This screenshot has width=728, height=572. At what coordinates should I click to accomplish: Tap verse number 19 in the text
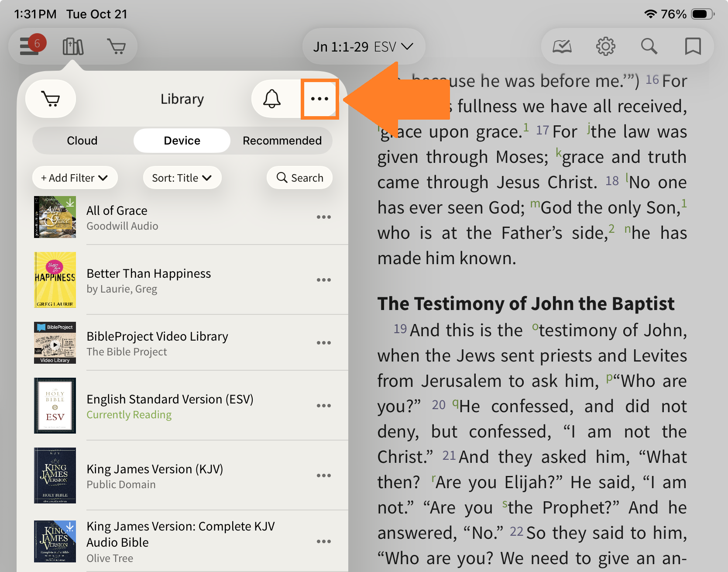click(400, 329)
